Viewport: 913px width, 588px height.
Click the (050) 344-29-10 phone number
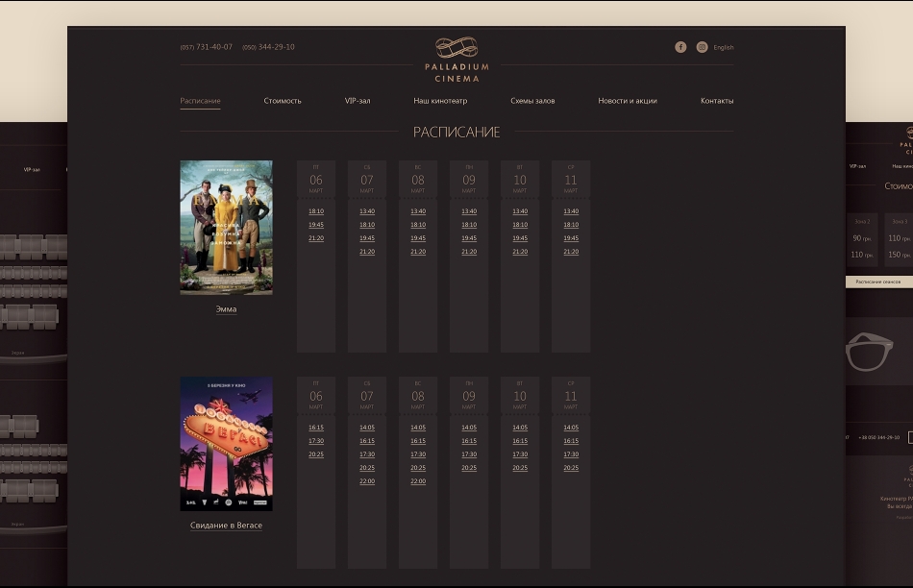pos(268,47)
